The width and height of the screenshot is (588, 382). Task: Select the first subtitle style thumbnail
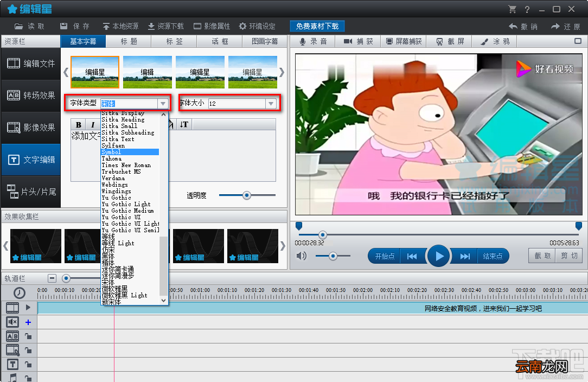coord(95,72)
